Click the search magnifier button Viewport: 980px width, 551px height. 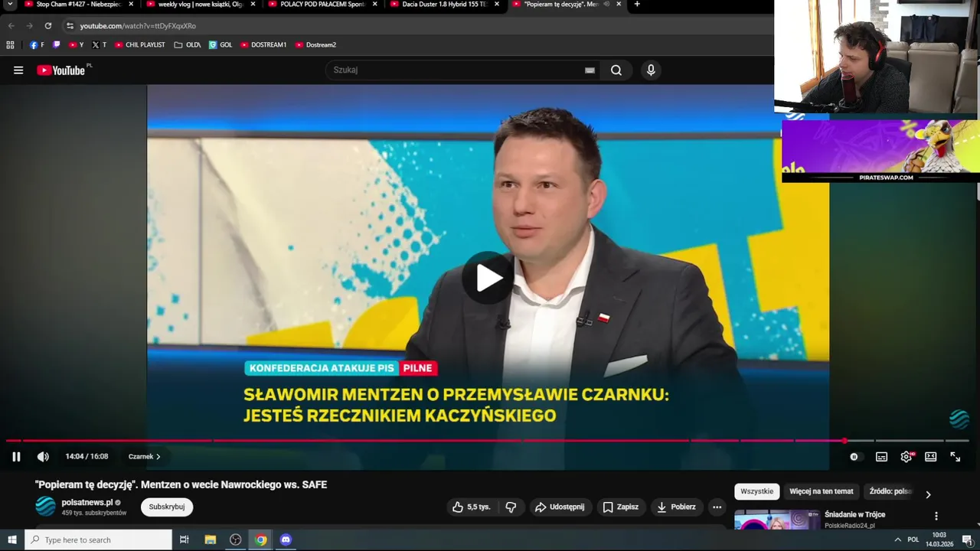click(x=616, y=70)
